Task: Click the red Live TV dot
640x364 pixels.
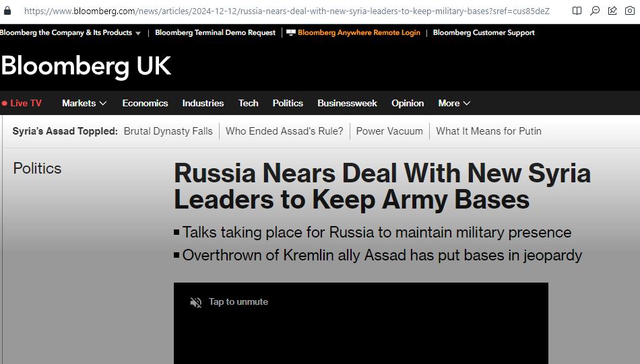Action: click(x=5, y=104)
